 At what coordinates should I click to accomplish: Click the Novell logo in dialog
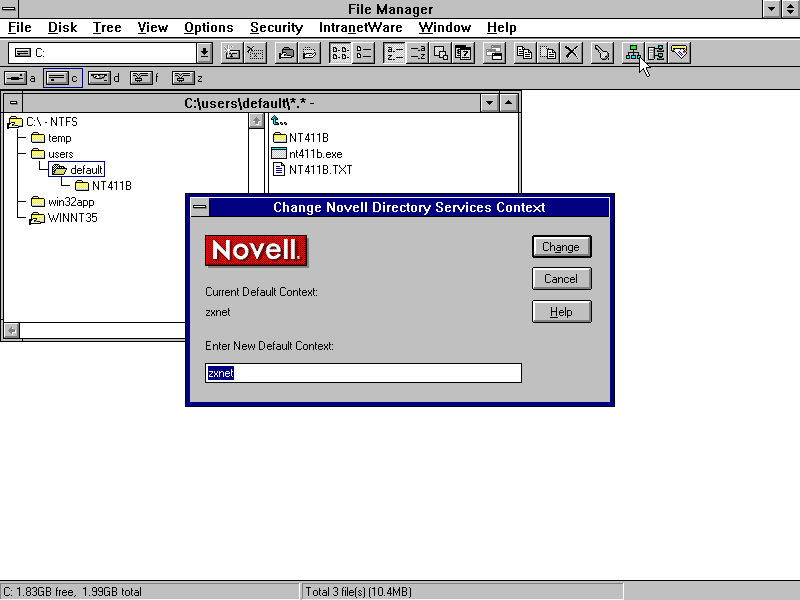pos(256,251)
